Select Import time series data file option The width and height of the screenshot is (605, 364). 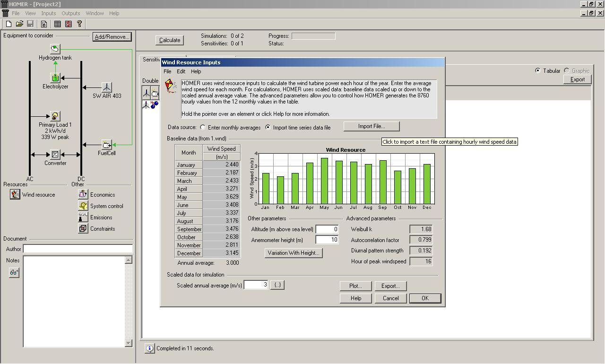pos(268,127)
